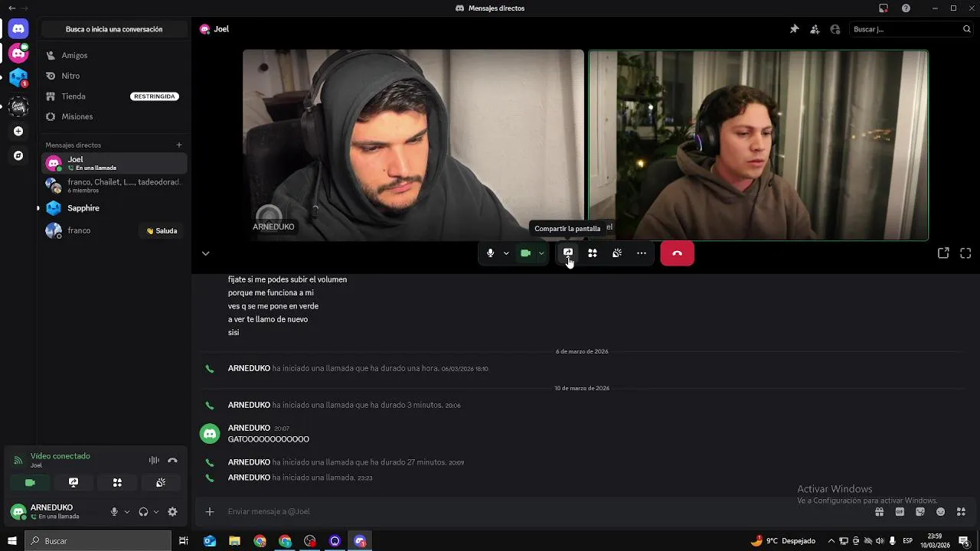Attach a file with the plus button

point(210,512)
